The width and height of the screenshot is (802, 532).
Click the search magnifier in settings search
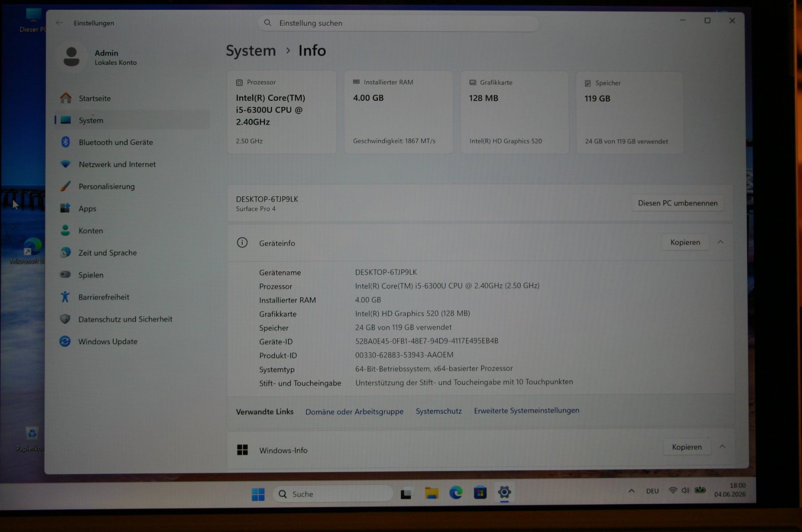point(268,23)
